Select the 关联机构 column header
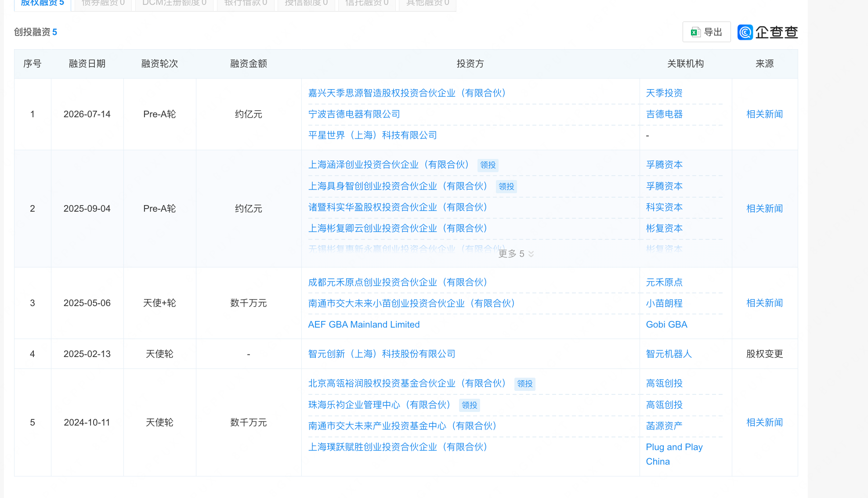This screenshot has width=868, height=498. (x=685, y=64)
